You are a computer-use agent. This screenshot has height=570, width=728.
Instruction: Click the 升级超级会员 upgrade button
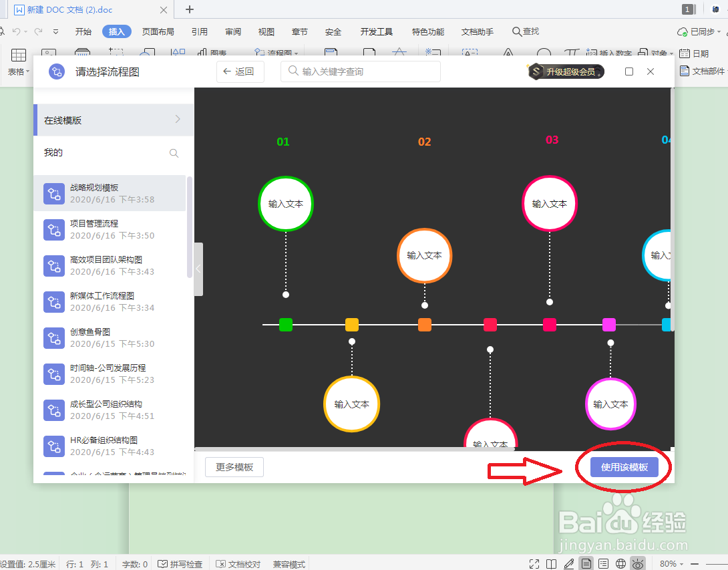click(566, 72)
